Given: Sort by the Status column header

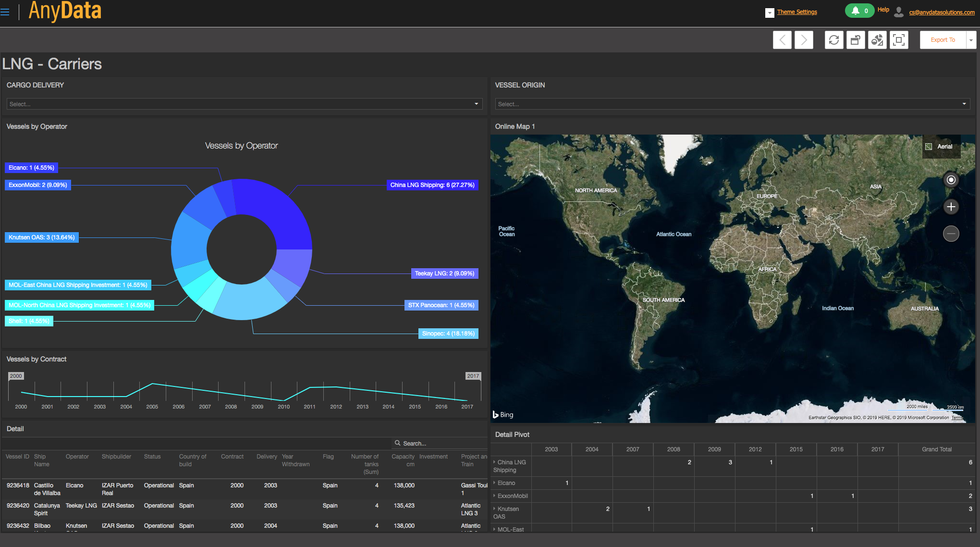Looking at the screenshot, I should (x=152, y=457).
